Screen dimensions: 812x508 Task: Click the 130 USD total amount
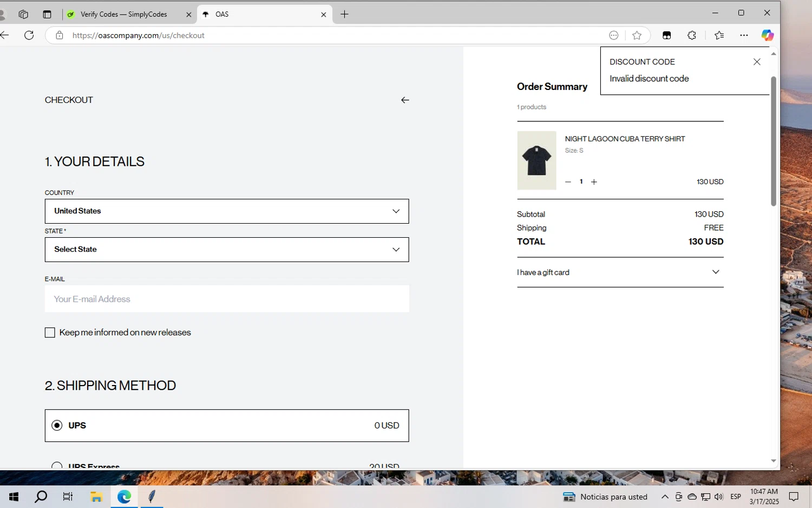click(x=706, y=242)
